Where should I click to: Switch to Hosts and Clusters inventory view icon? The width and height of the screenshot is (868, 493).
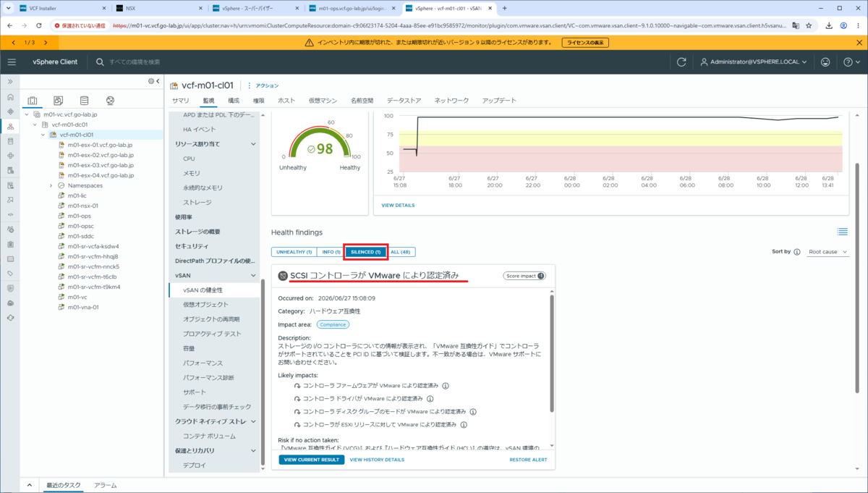tap(33, 101)
